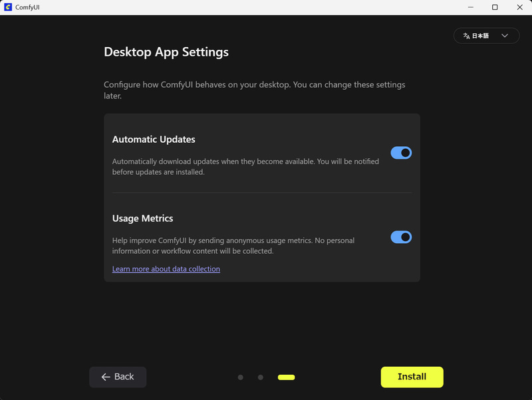This screenshot has height=400, width=532.
Task: Open the display language selection menu
Action: point(486,35)
